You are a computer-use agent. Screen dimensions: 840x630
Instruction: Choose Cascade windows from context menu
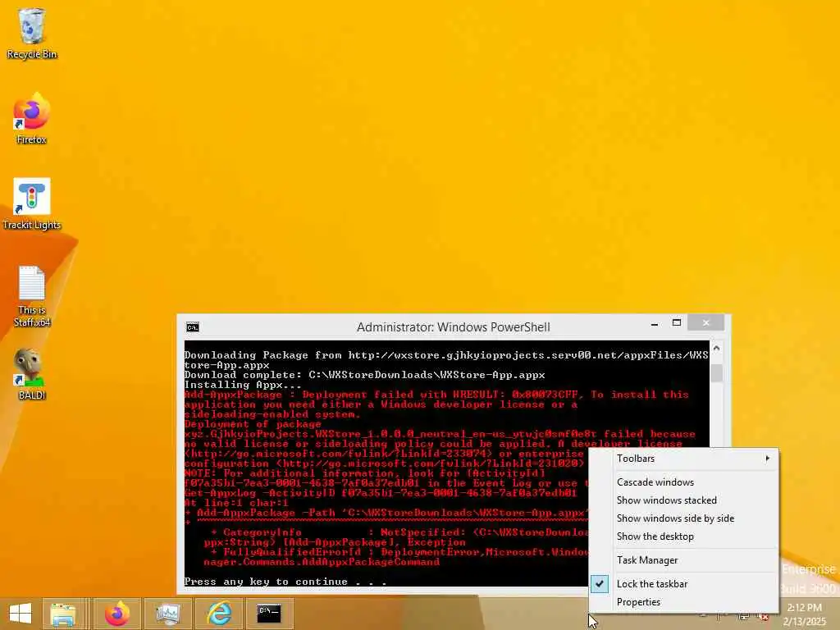point(683,482)
